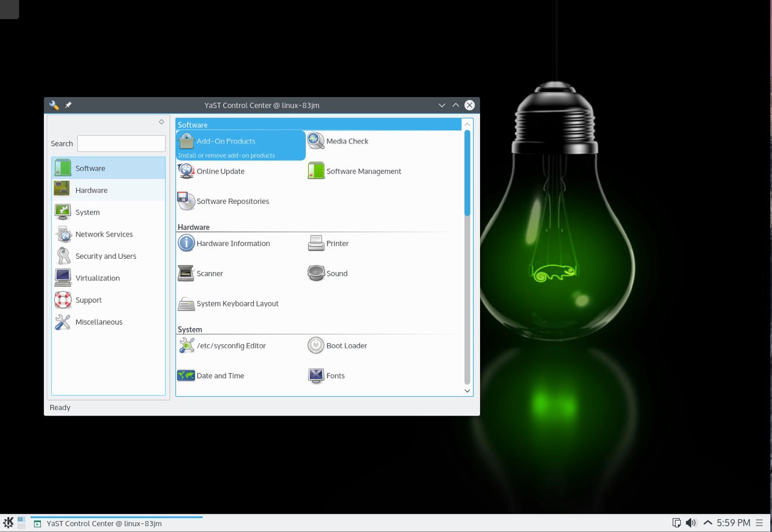
Task: Open the panel settings hamburger menu
Action: pyautogui.click(x=759, y=523)
